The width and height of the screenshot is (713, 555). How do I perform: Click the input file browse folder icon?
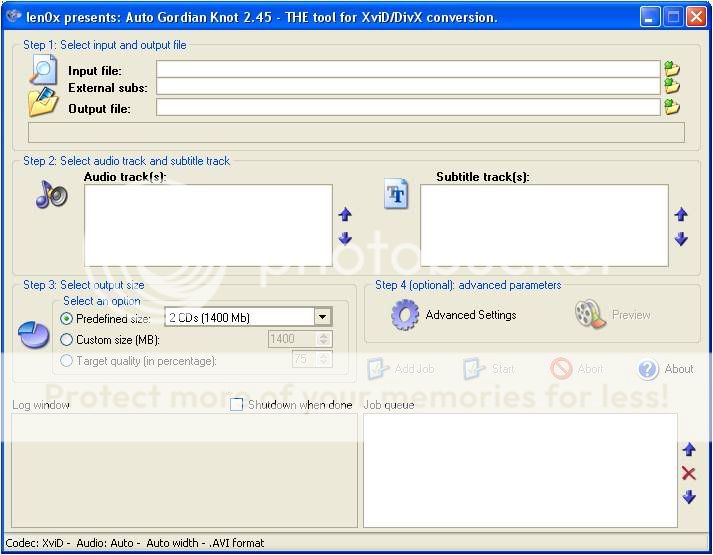point(672,69)
